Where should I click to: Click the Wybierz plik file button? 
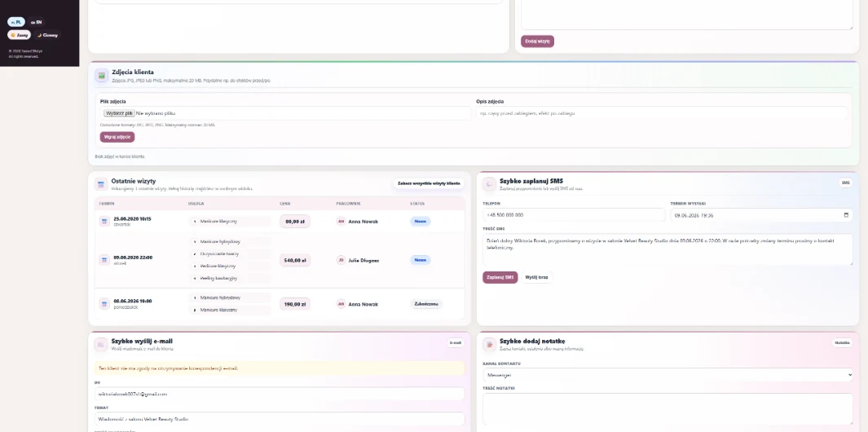coord(119,113)
